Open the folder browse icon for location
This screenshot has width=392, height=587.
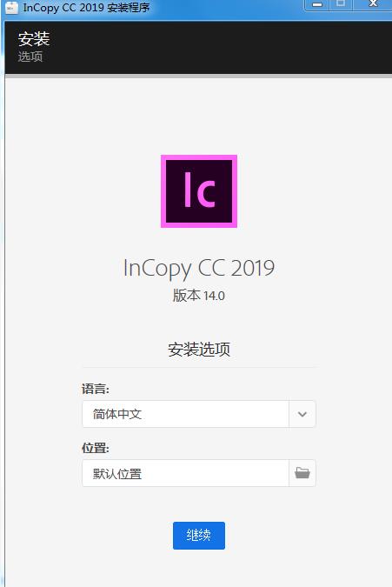click(x=302, y=473)
